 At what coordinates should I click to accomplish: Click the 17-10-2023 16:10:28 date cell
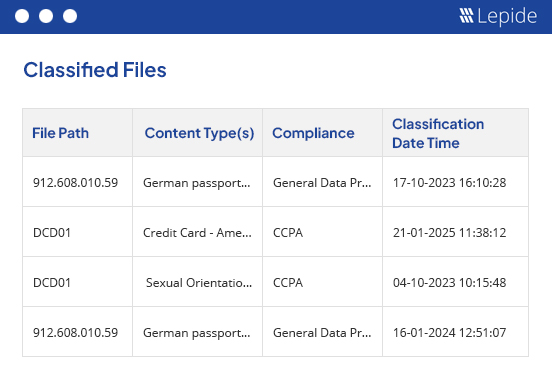point(450,182)
